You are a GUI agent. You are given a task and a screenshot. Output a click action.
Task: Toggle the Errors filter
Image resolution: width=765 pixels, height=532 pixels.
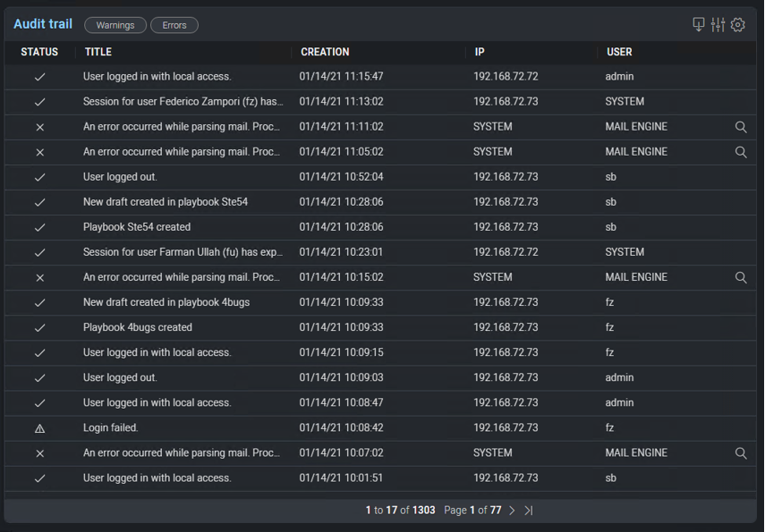click(174, 25)
